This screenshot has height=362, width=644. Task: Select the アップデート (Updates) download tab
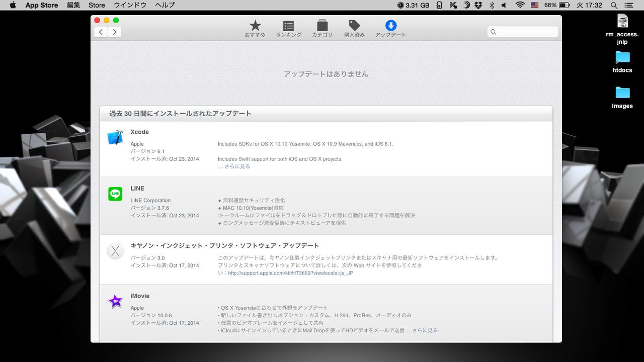(x=390, y=29)
